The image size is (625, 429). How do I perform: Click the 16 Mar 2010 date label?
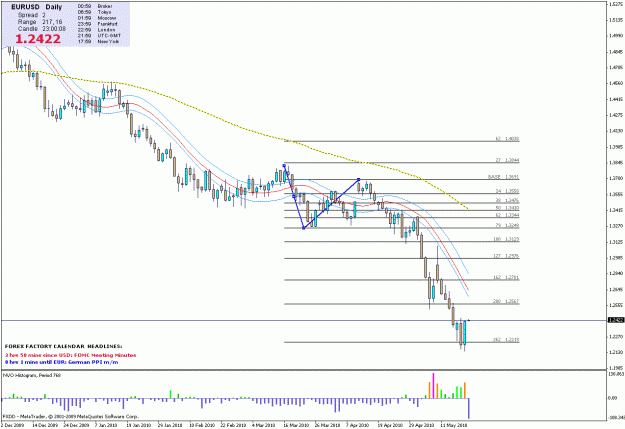point(296,425)
